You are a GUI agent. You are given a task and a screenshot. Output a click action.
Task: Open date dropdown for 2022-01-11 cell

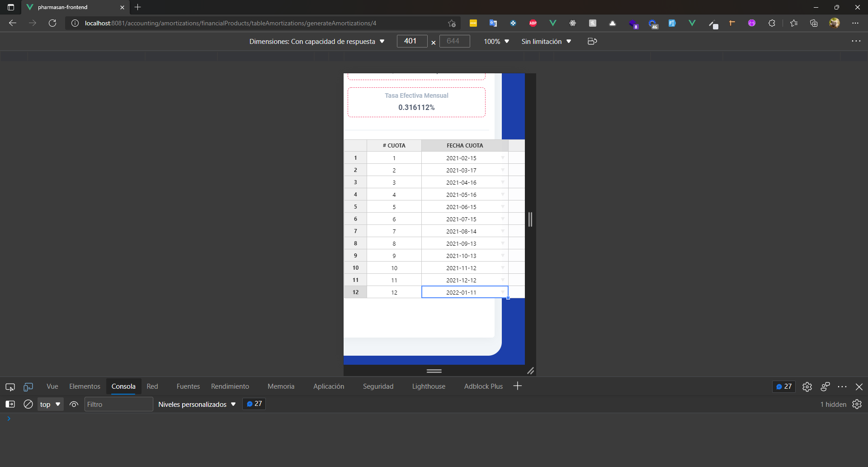tap(503, 292)
